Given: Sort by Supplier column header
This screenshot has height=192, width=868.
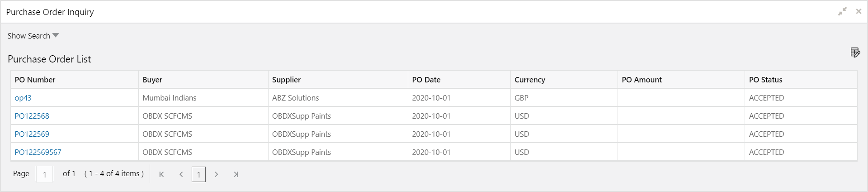Looking at the screenshot, I should coord(286,80).
